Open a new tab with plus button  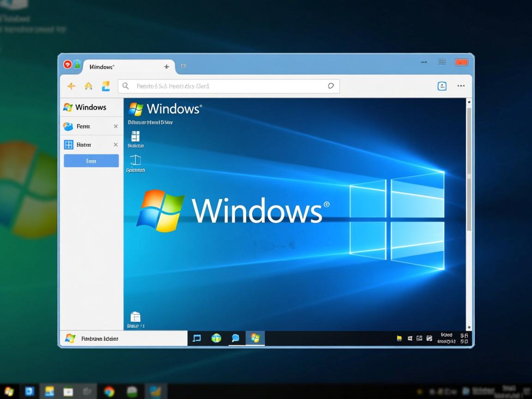(167, 66)
